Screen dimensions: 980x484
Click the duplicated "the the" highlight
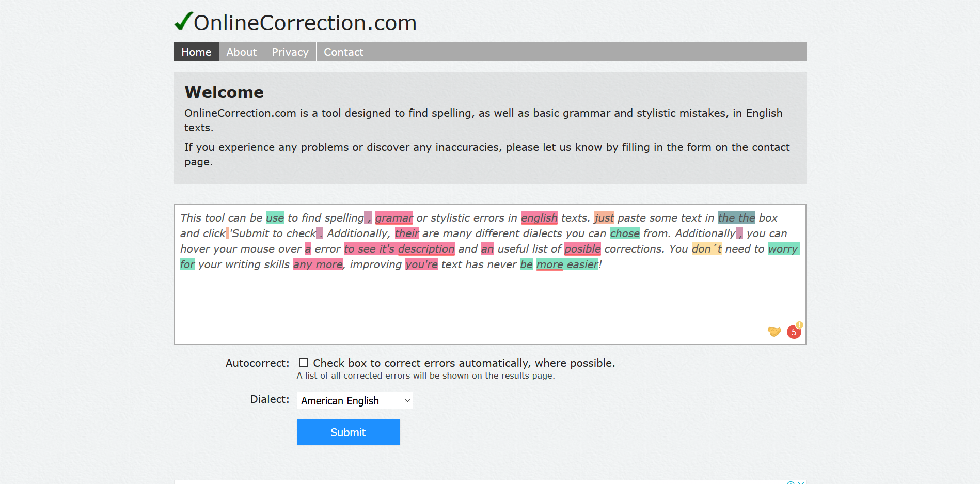(x=736, y=218)
